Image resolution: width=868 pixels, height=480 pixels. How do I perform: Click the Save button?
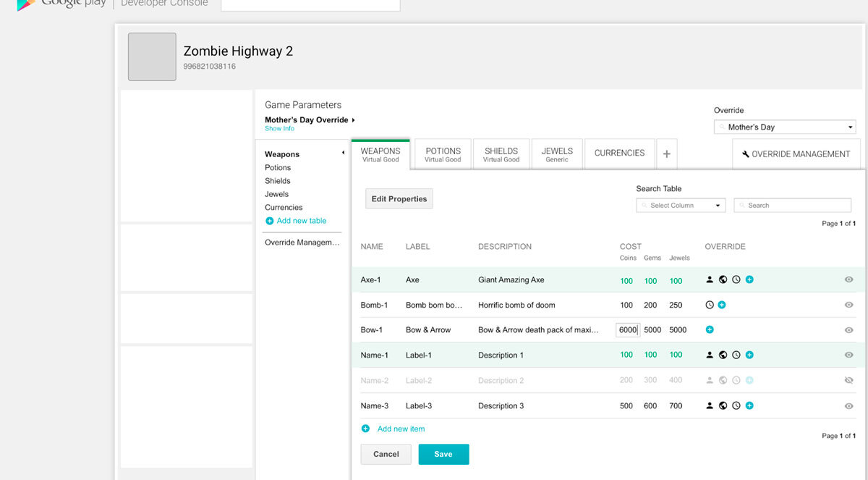pos(443,454)
